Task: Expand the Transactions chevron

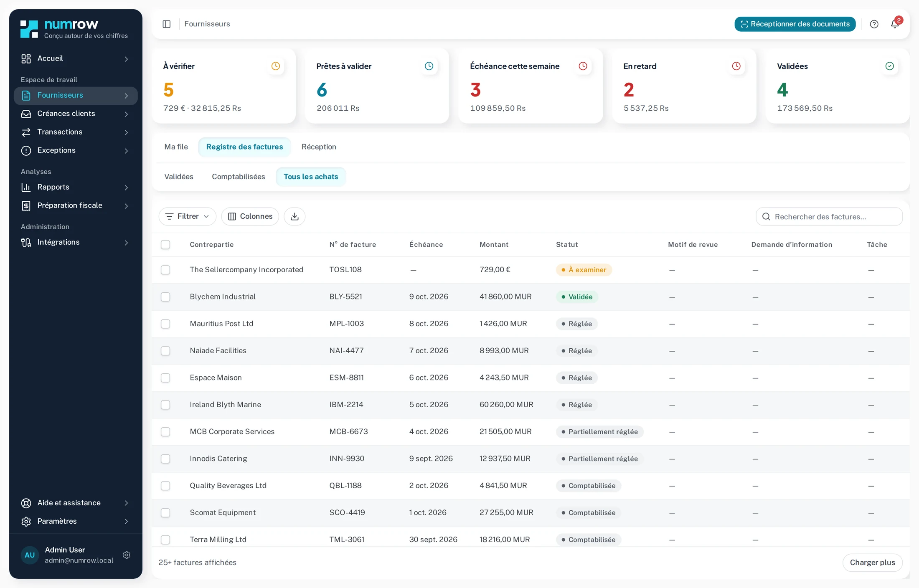Action: (x=126, y=132)
